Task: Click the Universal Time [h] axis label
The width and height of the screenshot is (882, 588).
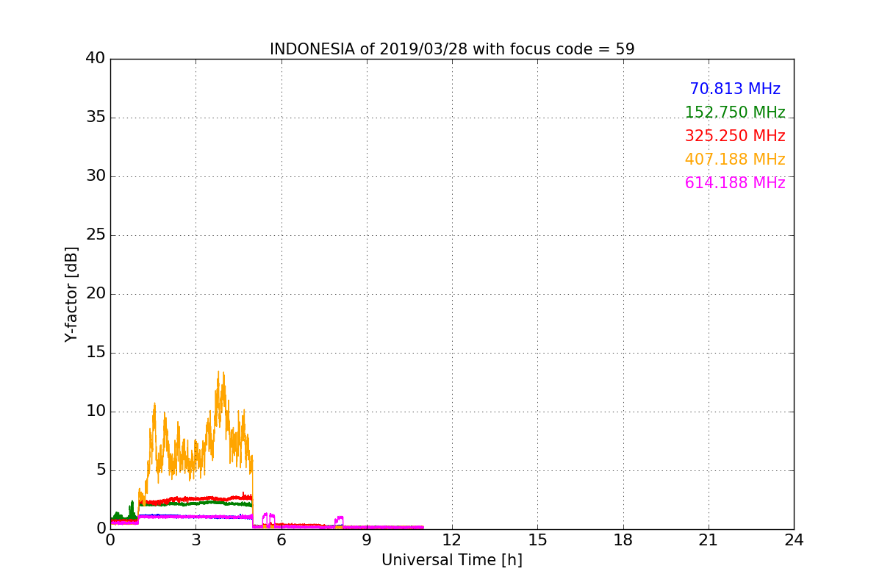Action: tap(452, 560)
